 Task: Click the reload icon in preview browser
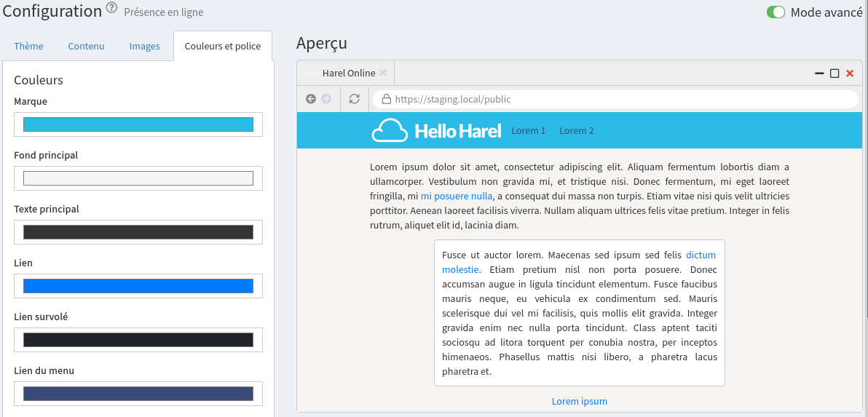(355, 99)
